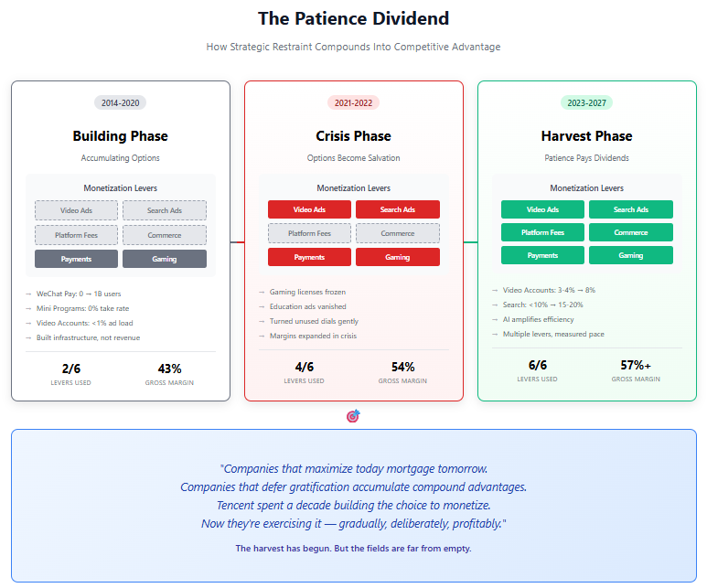Select the 2014-2020 date badge
This screenshot has height=588, width=707.
click(120, 102)
